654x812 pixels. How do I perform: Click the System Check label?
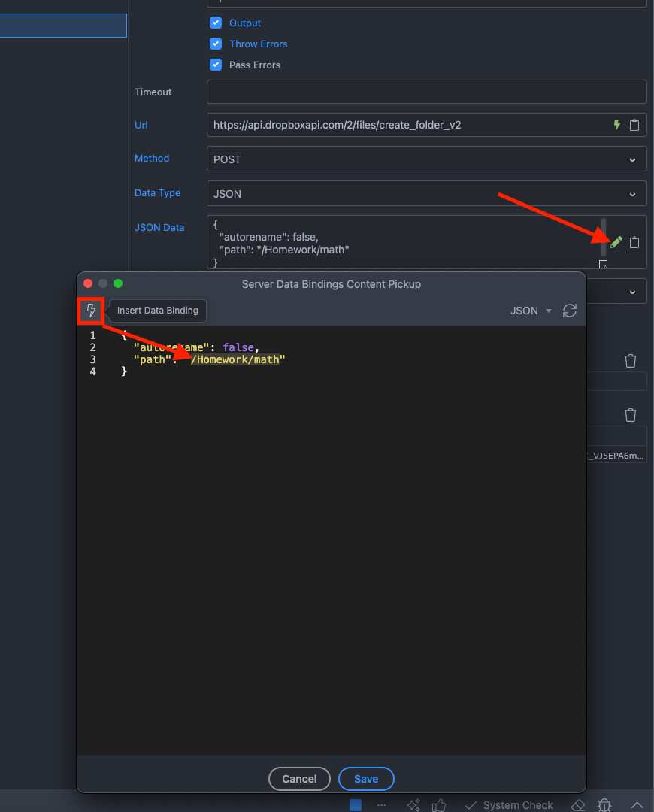[x=518, y=805]
